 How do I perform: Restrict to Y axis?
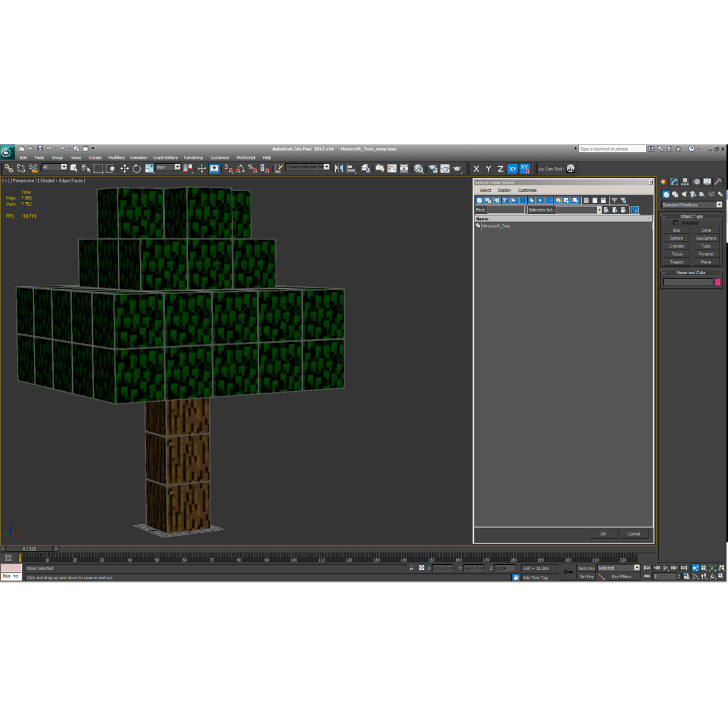488,169
